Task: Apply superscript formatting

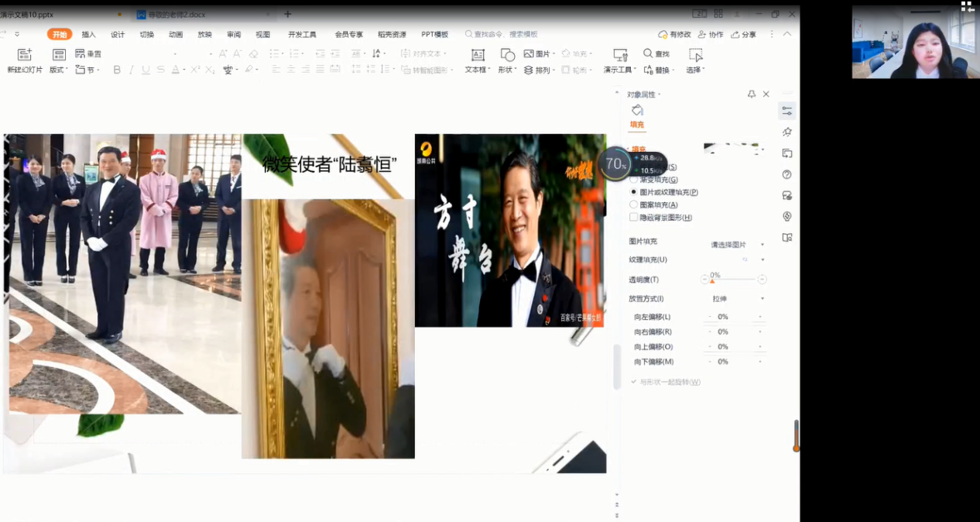Action: tap(195, 70)
